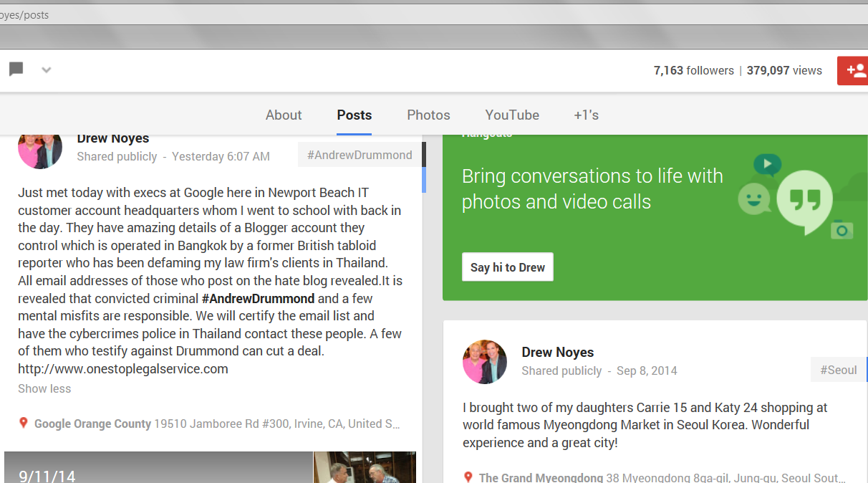The image size is (868, 483).
Task: Click the video play bubble icon
Action: (767, 165)
